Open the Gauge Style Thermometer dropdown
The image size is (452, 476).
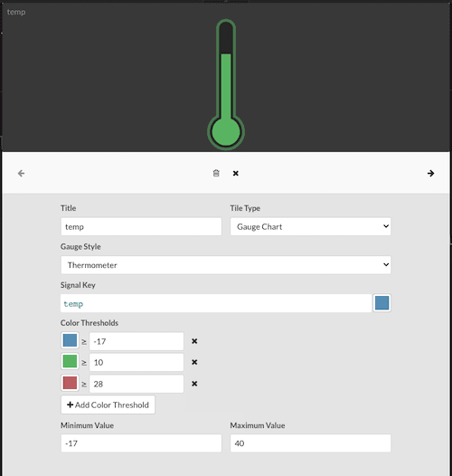[x=226, y=265]
